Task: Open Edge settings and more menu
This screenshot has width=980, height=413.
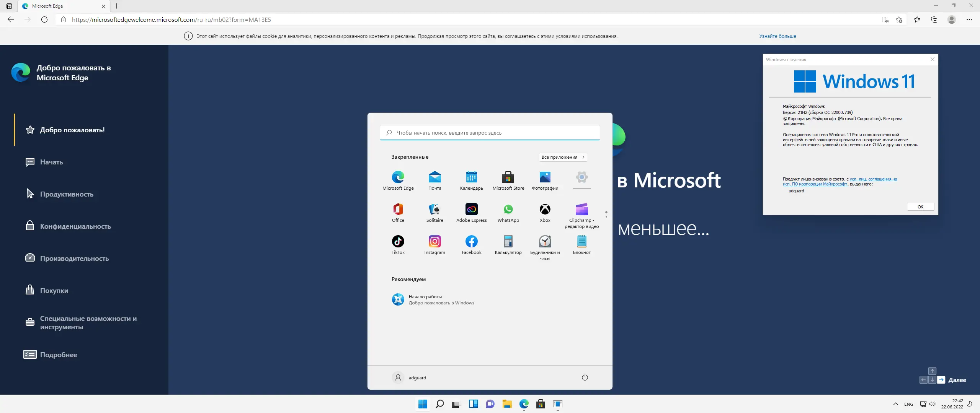Action: pyautogui.click(x=969, y=20)
